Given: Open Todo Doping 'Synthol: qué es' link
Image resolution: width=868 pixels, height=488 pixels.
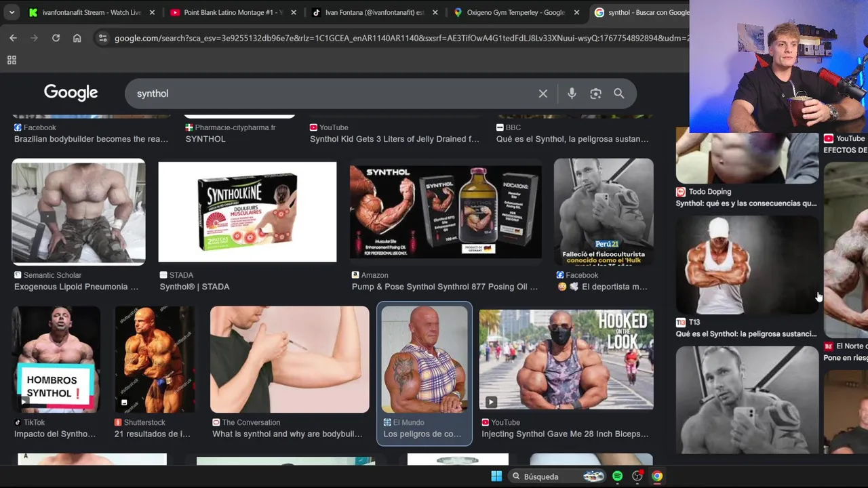Looking at the screenshot, I should [747, 203].
